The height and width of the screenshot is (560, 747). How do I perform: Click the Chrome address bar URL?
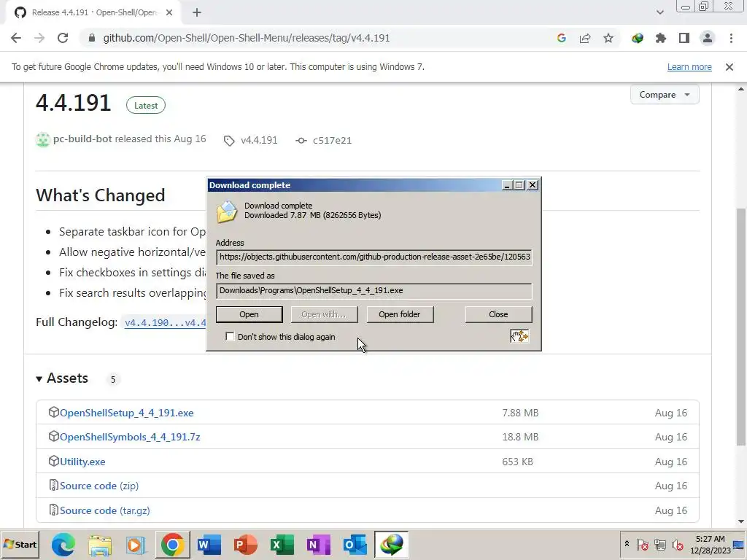click(247, 38)
